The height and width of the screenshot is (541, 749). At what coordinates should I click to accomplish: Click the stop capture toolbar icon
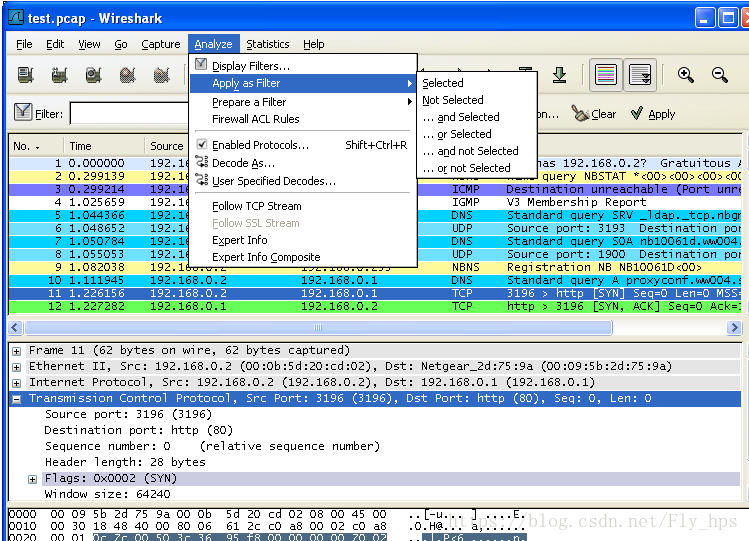[x=128, y=75]
